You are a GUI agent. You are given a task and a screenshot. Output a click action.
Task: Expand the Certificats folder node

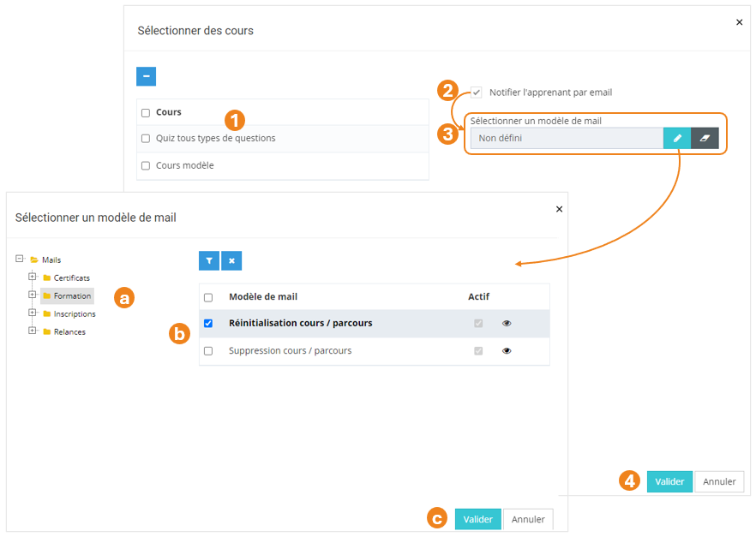point(33,277)
